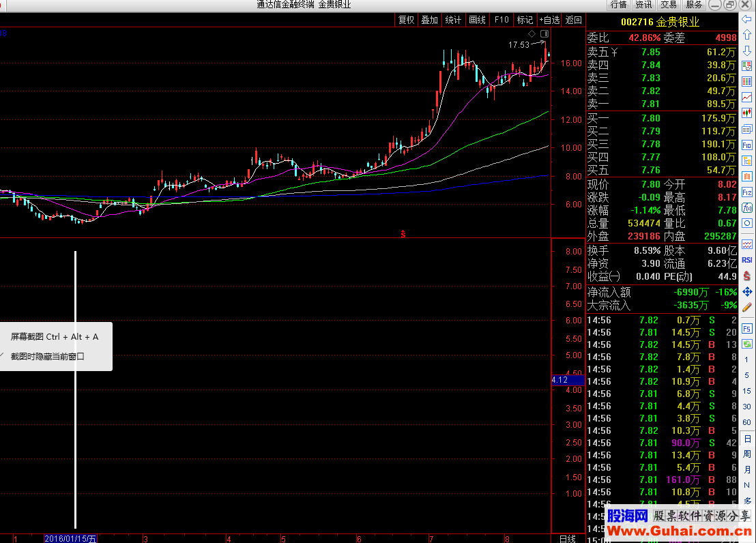Toggle the side panel icon above the chart
The height and width of the screenshot is (543, 756).
pos(544,33)
